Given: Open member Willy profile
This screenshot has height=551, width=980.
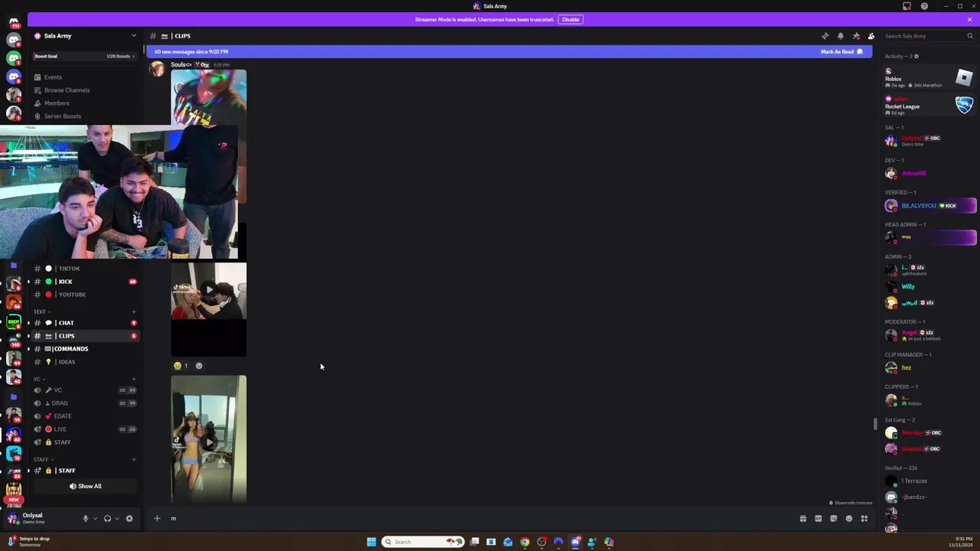Looking at the screenshot, I should click(929, 286).
